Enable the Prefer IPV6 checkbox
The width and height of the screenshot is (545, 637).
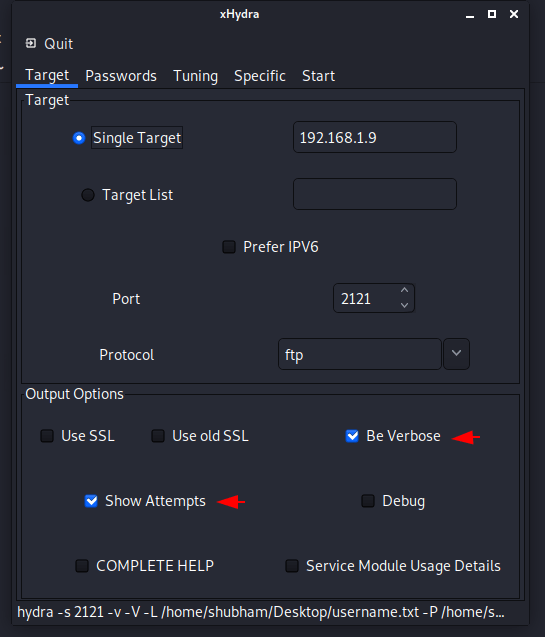click(229, 247)
